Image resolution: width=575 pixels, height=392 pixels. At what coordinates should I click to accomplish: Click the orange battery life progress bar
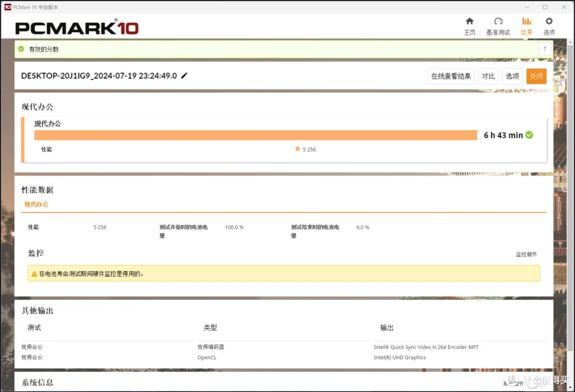pos(256,135)
